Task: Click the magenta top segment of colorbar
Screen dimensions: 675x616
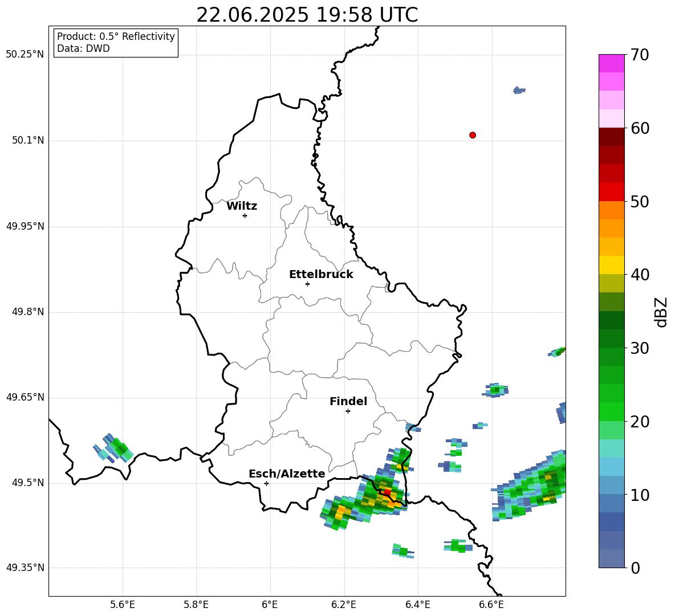Action: tap(611, 63)
